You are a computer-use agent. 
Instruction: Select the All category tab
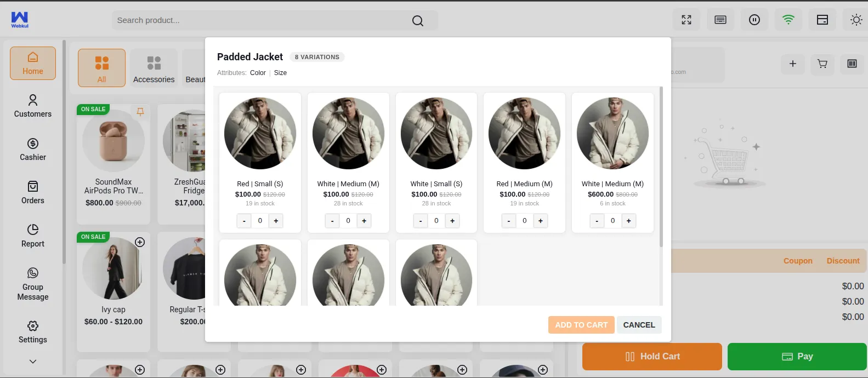(x=101, y=68)
